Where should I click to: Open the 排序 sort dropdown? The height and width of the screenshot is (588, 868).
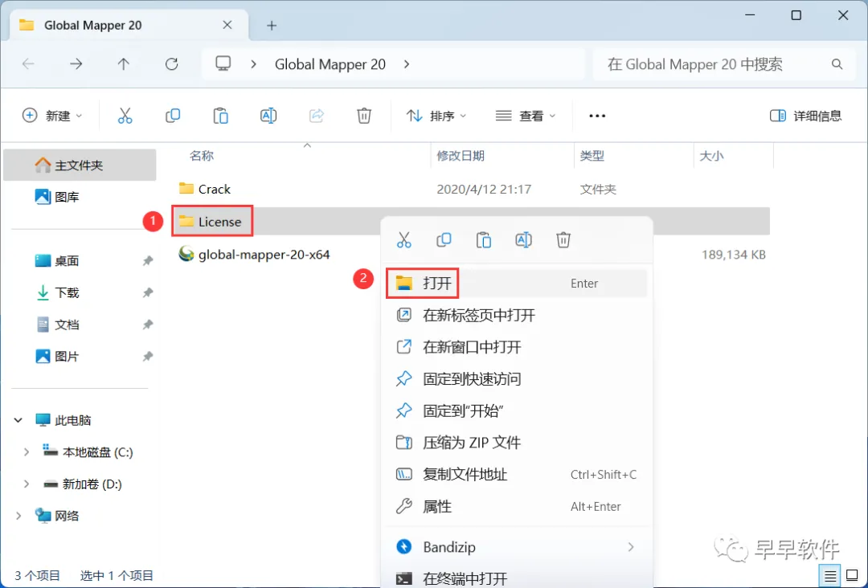(436, 116)
